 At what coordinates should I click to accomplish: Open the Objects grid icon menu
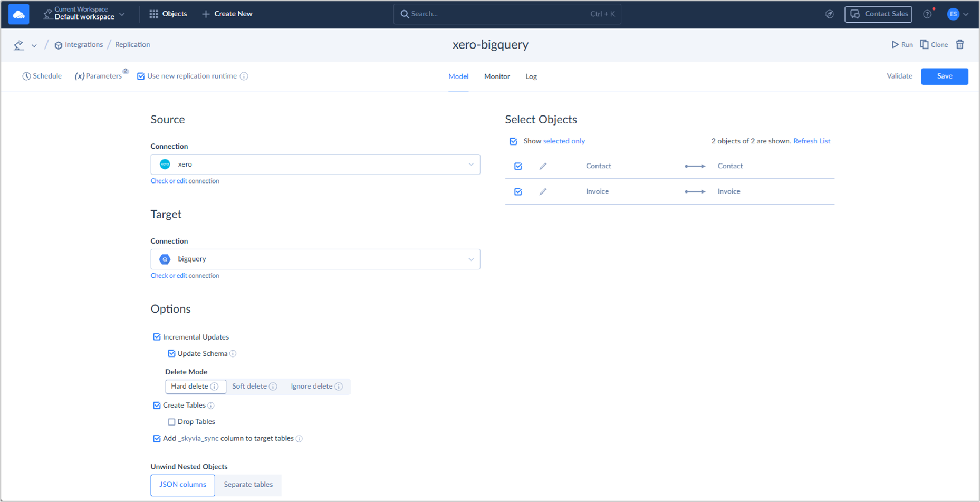[x=153, y=14]
